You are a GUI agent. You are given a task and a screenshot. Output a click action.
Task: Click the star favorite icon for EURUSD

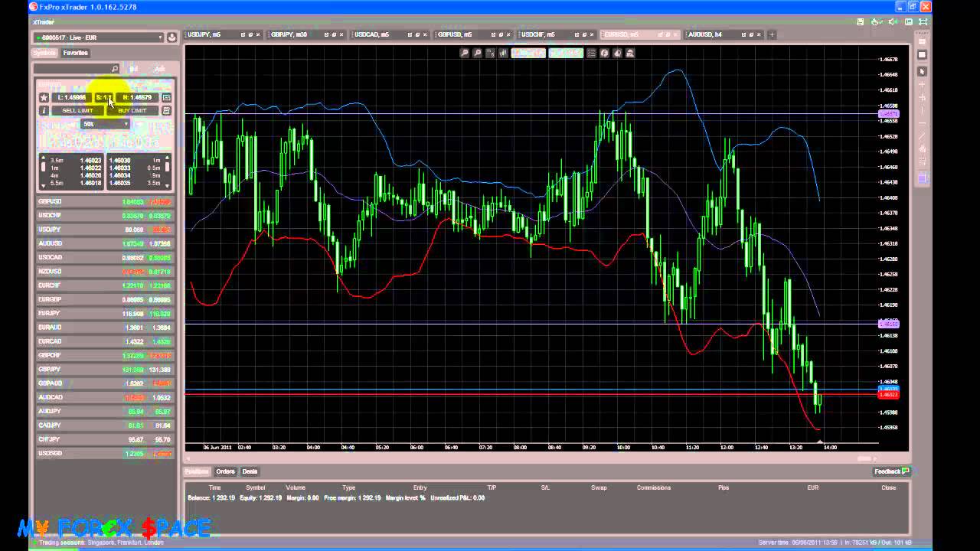click(44, 98)
